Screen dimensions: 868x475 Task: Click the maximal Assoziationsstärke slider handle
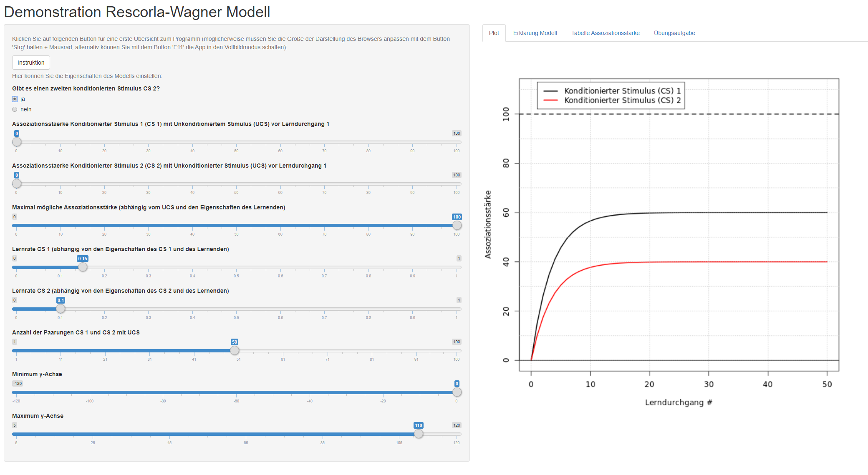click(x=457, y=225)
